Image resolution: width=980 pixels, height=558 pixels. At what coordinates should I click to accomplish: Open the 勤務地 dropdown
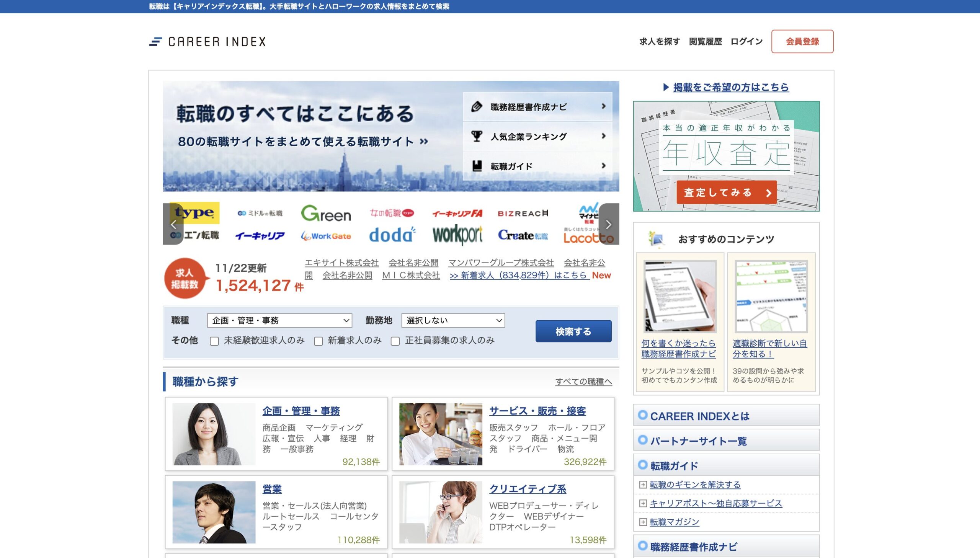pyautogui.click(x=452, y=320)
